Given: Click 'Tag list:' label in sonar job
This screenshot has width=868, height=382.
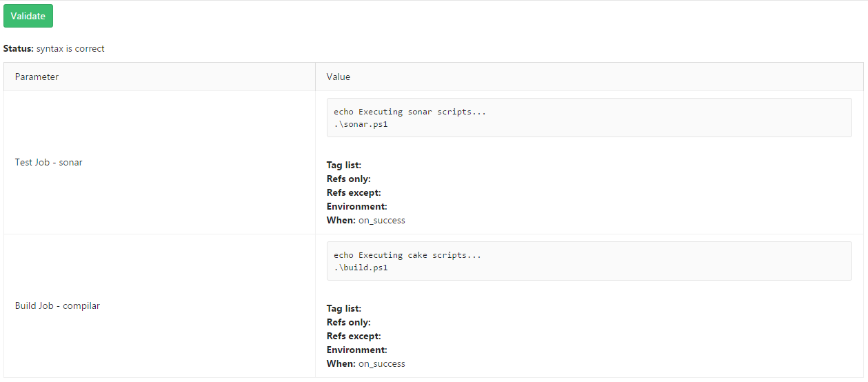Looking at the screenshot, I should point(344,165).
